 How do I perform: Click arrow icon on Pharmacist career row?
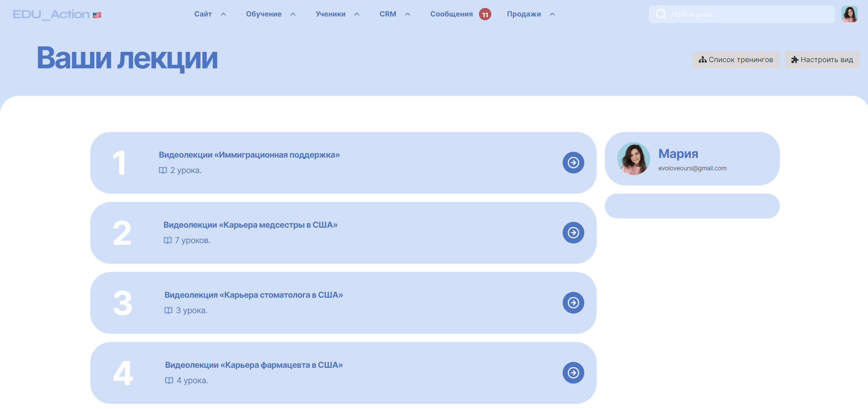pos(573,373)
